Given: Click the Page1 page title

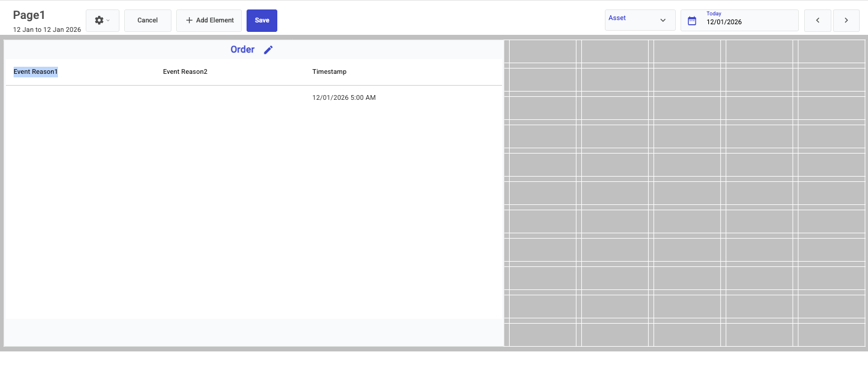Looking at the screenshot, I should point(29,15).
